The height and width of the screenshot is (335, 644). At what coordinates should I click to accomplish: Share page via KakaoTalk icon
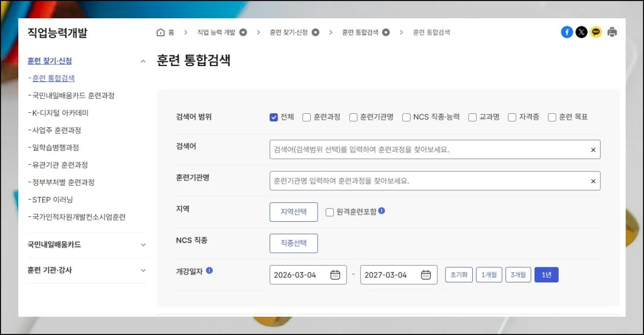click(x=596, y=32)
